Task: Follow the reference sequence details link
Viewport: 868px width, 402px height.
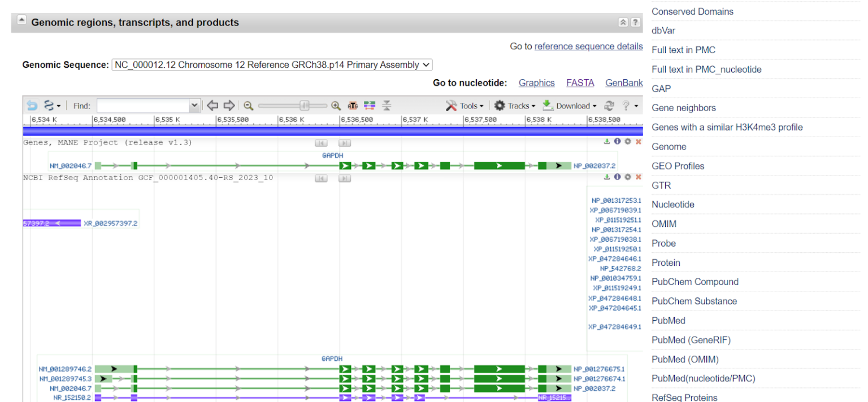Action: coord(588,46)
